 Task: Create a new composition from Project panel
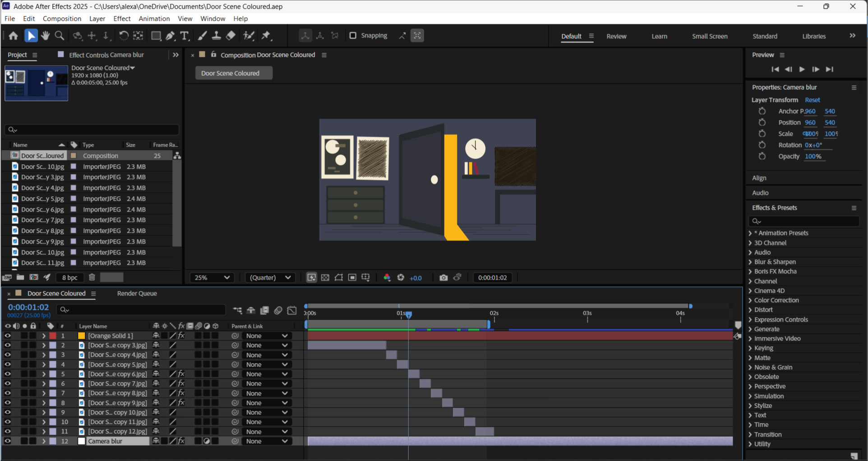[x=34, y=277]
